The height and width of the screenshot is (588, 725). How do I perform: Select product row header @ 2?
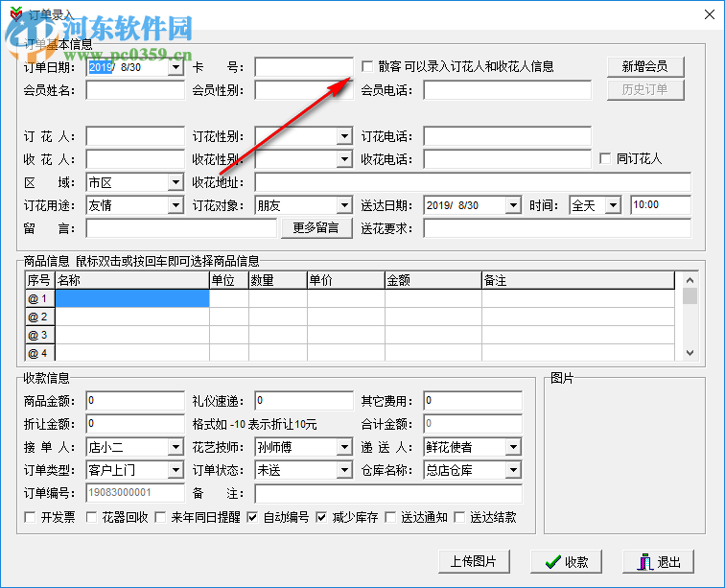[40, 317]
